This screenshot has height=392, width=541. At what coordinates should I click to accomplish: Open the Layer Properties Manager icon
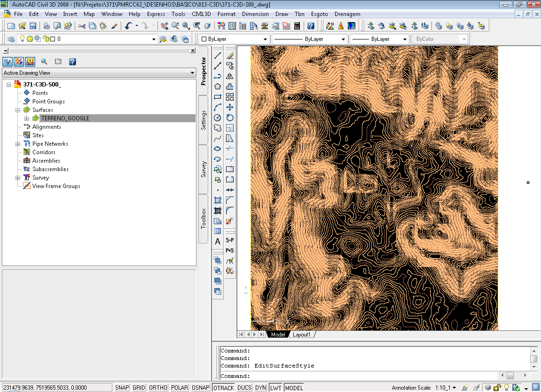point(11,39)
